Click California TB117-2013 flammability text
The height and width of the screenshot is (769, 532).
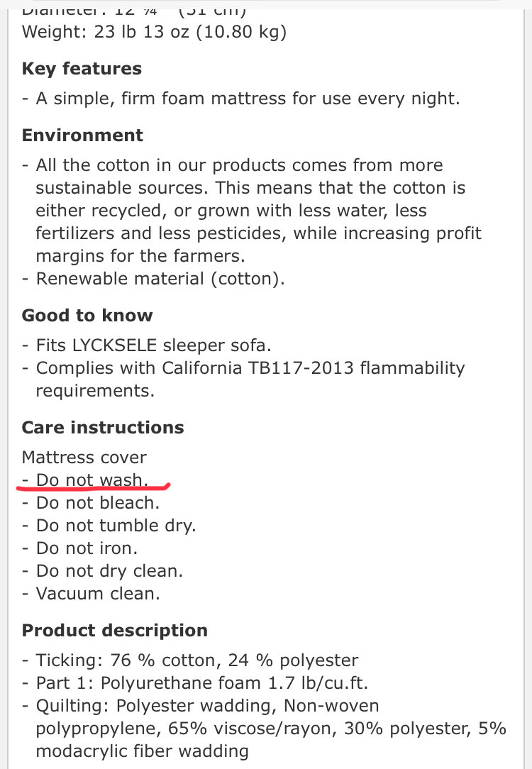314,368
